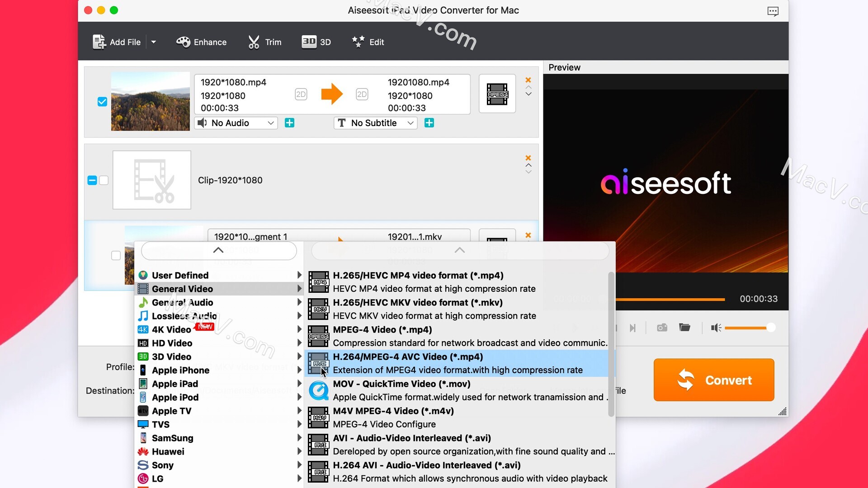
Task: Click the output 2D mode icon
Action: tap(362, 94)
